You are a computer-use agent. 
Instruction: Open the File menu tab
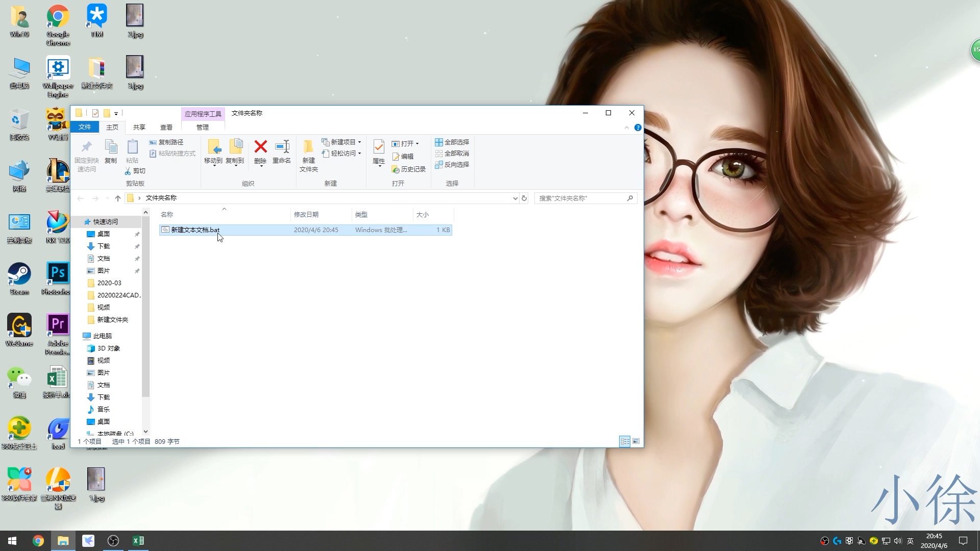point(85,127)
